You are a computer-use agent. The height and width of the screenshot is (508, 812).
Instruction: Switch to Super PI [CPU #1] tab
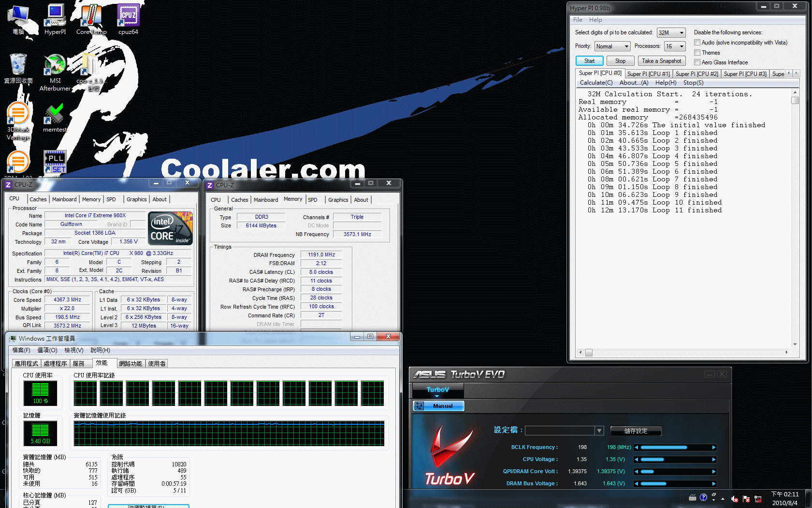pyautogui.click(x=648, y=74)
